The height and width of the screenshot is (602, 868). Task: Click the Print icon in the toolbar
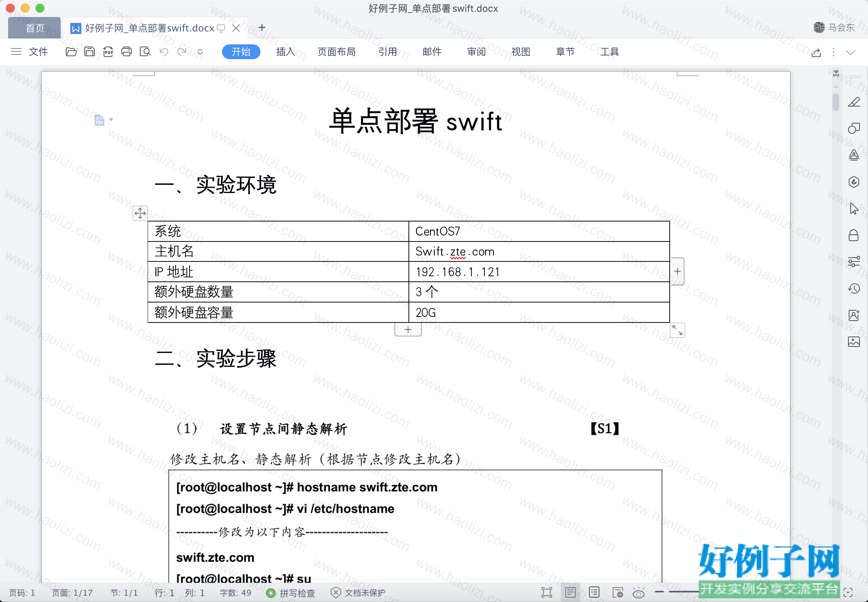pos(127,52)
